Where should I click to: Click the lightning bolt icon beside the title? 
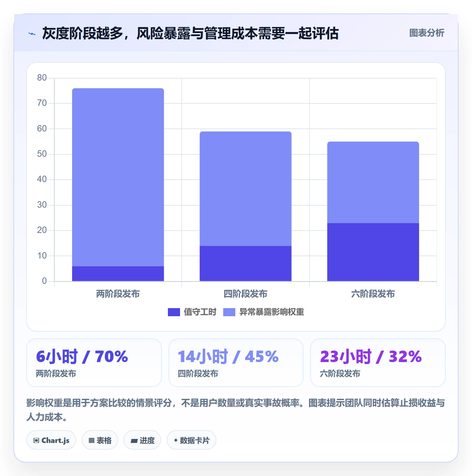(x=32, y=34)
